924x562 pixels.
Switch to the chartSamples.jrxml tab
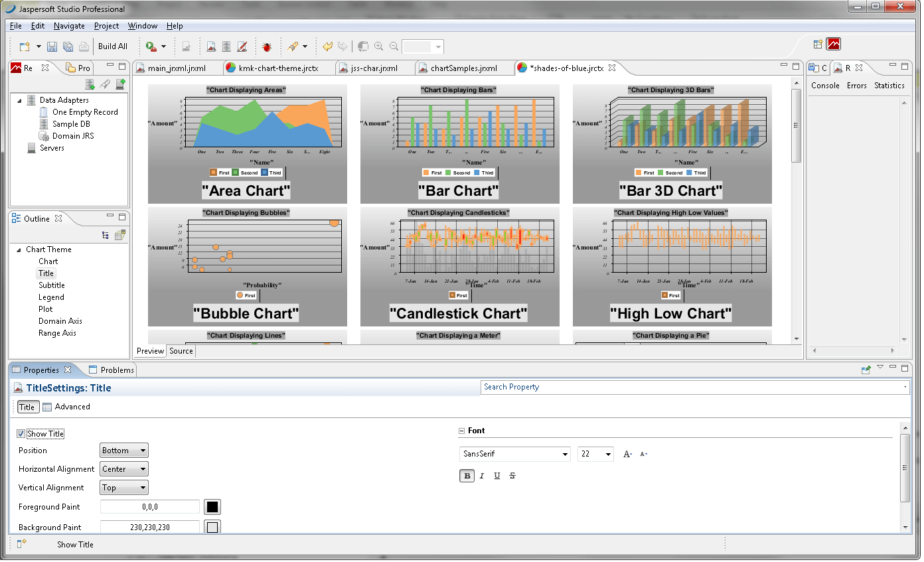pos(464,68)
